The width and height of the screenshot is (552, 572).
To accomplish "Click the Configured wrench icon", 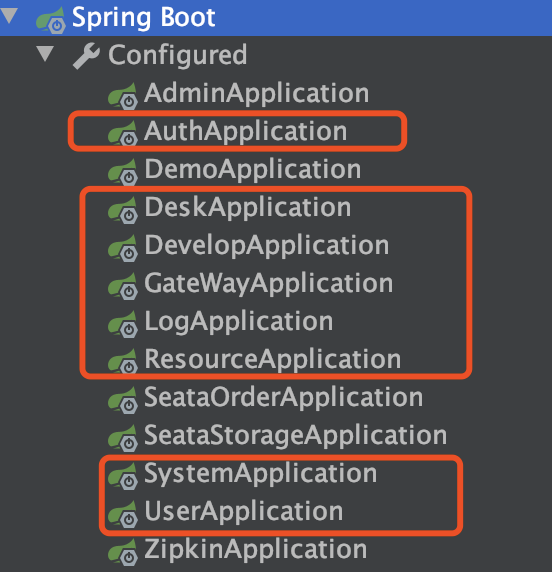I will tap(86, 55).
